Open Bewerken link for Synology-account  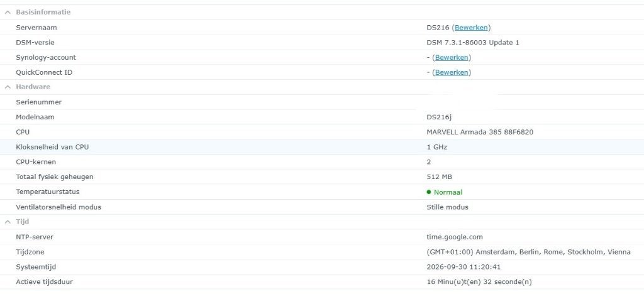tap(452, 57)
